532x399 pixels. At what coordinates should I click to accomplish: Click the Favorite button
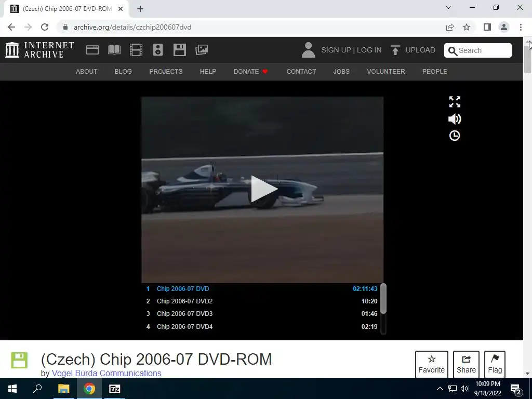(x=432, y=364)
